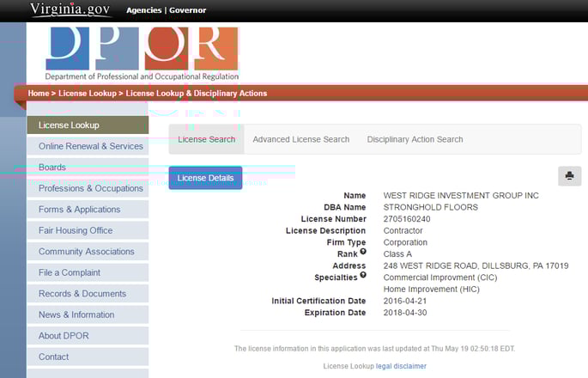Click certification date 2016-04-21
588x378 pixels.
[x=405, y=301]
